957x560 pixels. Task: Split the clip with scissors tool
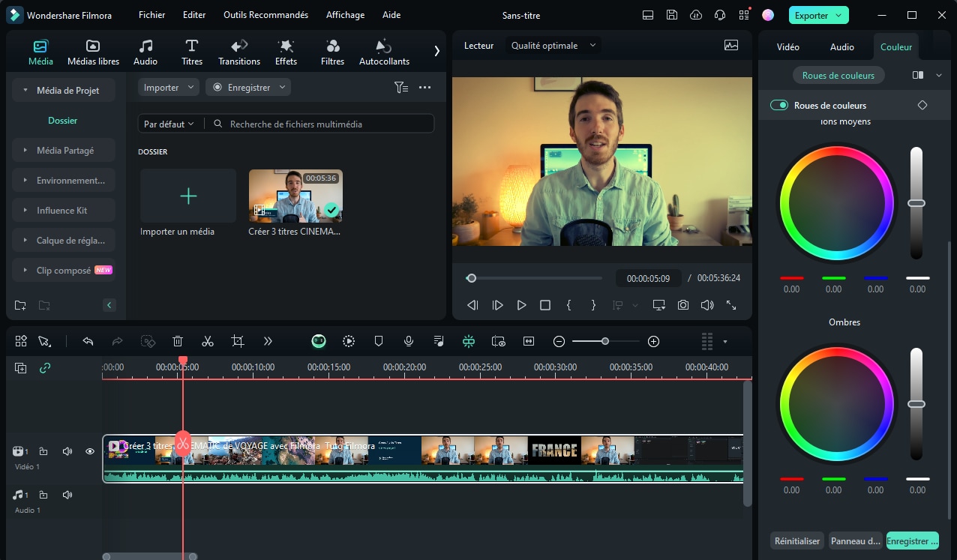tap(208, 341)
